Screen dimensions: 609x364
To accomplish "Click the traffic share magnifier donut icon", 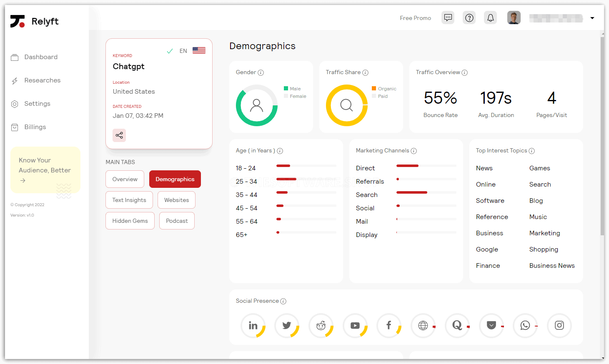I will 347,105.
